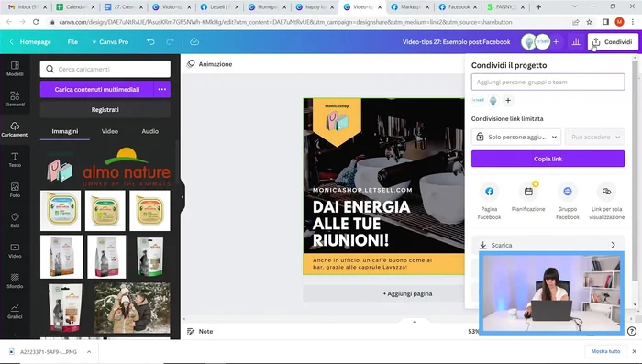This screenshot has width=642, height=364.
Task: Check the cloud save status icon
Action: point(194,42)
